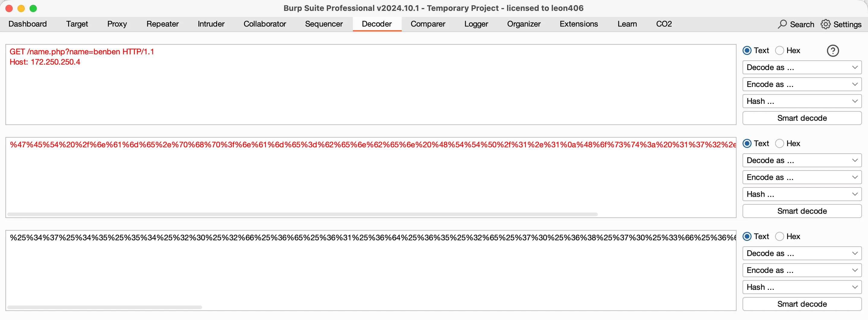Select Text radio for second decoder panel
The width and height of the screenshot is (868, 320).
point(747,144)
